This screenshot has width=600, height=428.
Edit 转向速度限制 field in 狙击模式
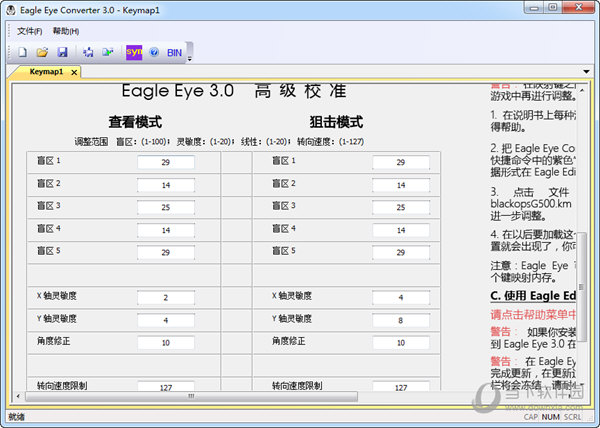401,386
